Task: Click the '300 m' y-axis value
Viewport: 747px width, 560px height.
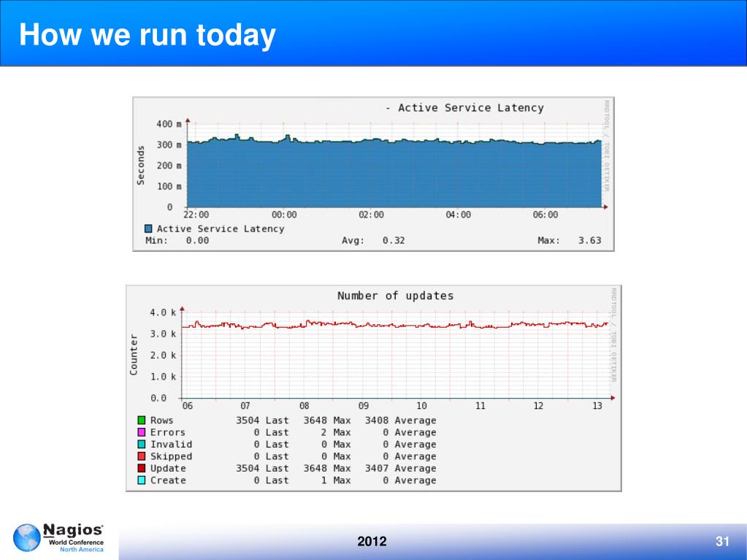Action: (169, 145)
